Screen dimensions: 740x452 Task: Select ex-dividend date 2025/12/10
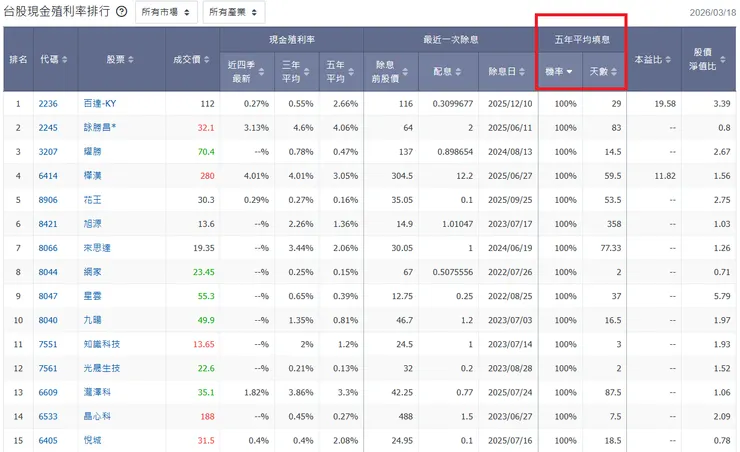coord(510,104)
